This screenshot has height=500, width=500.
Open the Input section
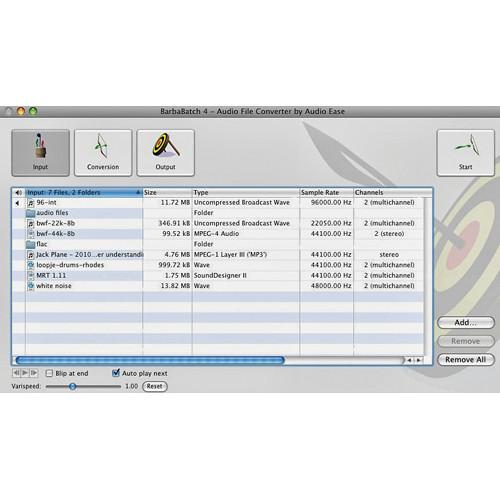click(x=40, y=153)
